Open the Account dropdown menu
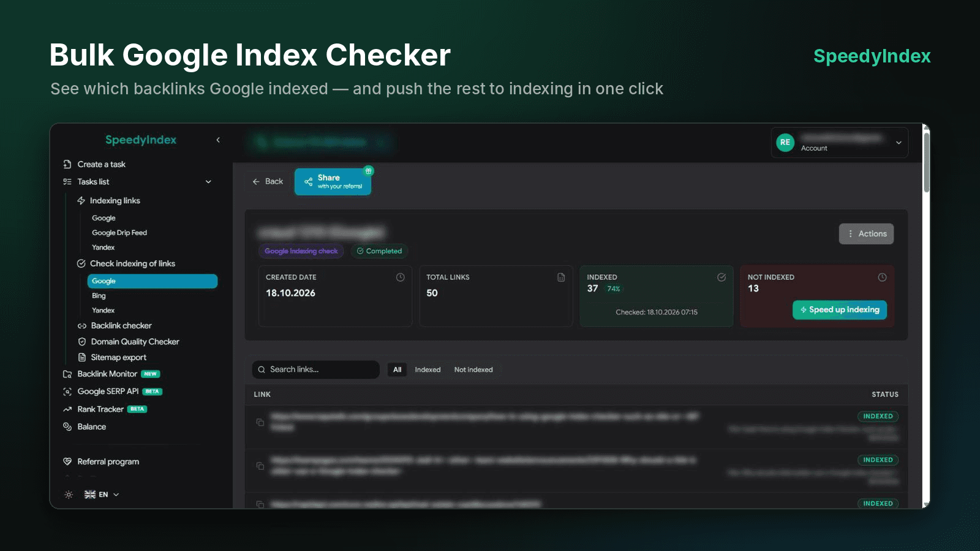 pos(839,143)
